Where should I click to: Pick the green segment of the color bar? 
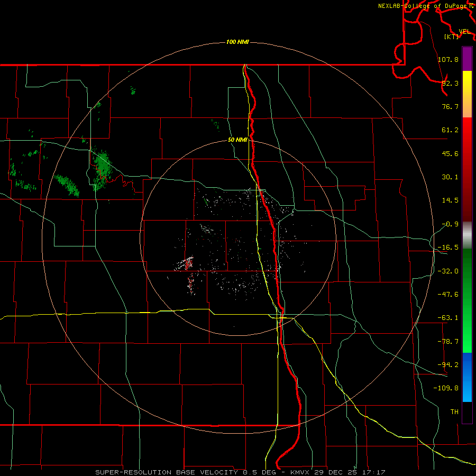click(x=467, y=300)
